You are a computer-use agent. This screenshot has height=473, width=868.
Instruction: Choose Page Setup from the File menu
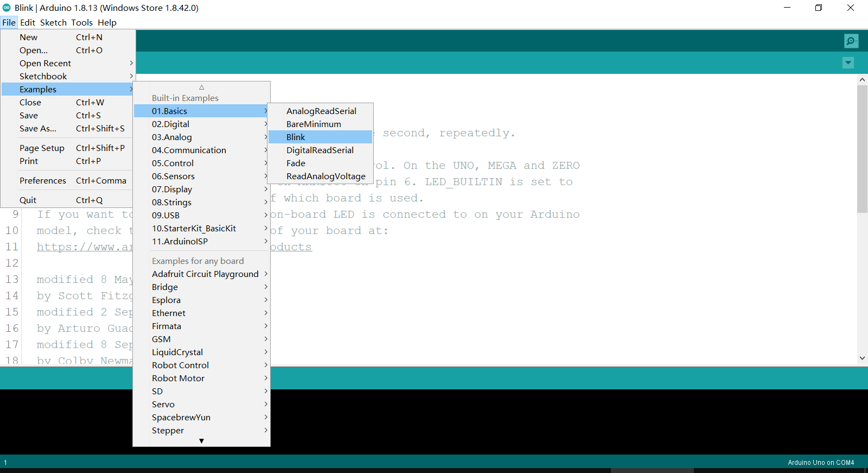coord(68,148)
